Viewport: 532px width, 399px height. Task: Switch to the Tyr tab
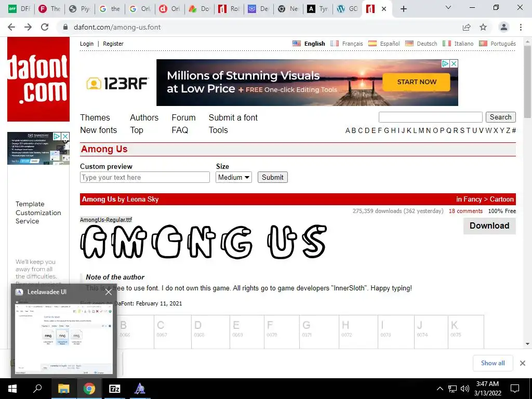[318, 9]
